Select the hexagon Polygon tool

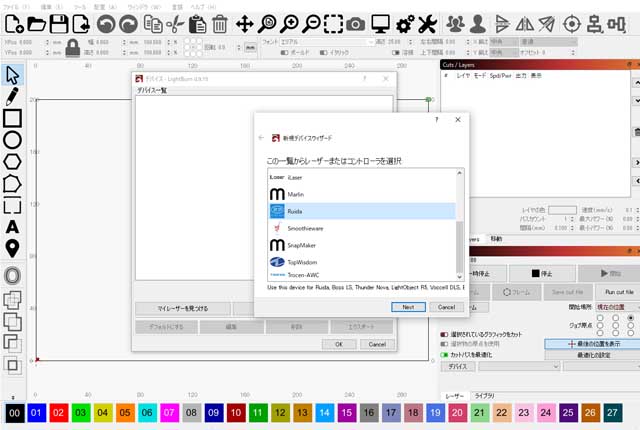tap(12, 162)
